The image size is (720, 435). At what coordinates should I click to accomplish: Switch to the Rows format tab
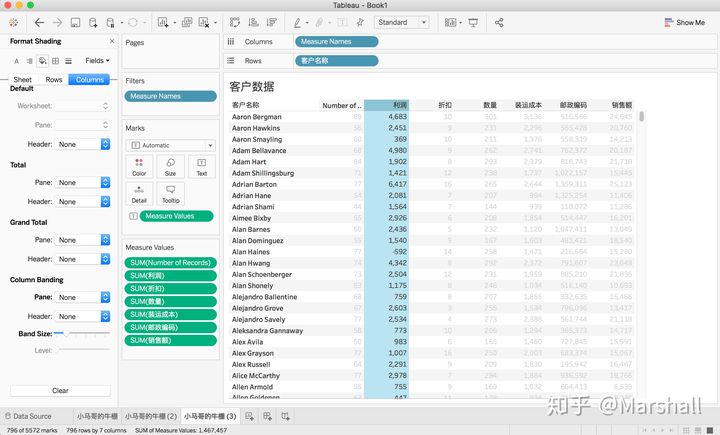54,79
